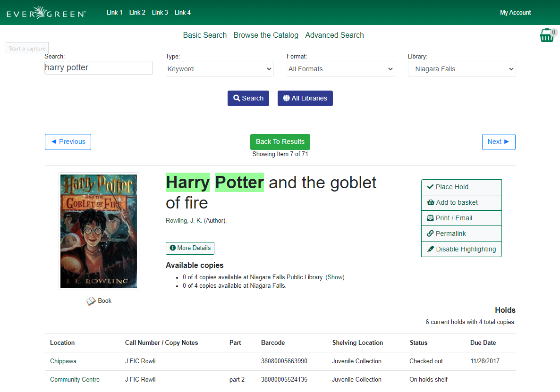The image size is (560, 392).
Task: Click the Due Date column header
Action: pos(483,343)
